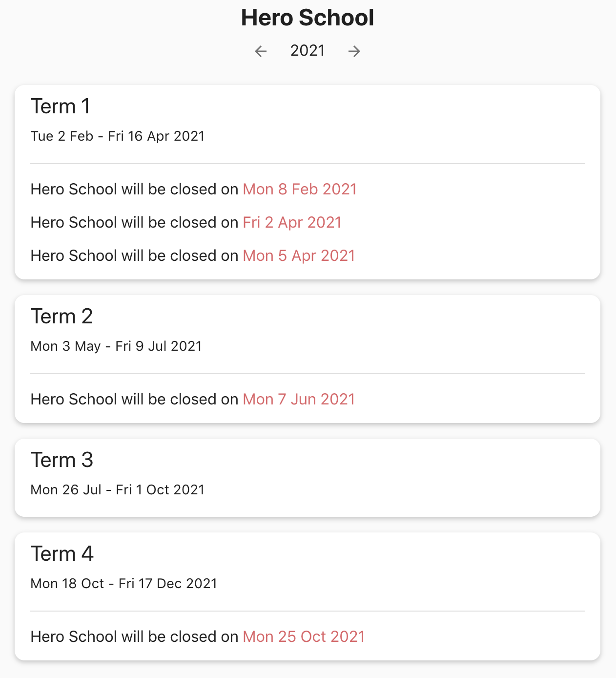Open the Mon 5 Apr 2021 closure date
Viewport: 616px width, 678px height.
(x=299, y=256)
